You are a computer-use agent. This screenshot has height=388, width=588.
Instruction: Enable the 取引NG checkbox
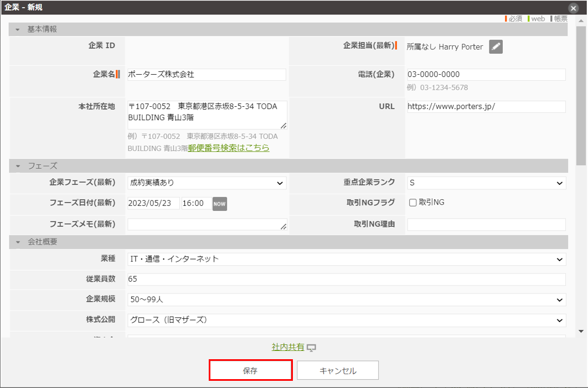tap(412, 203)
